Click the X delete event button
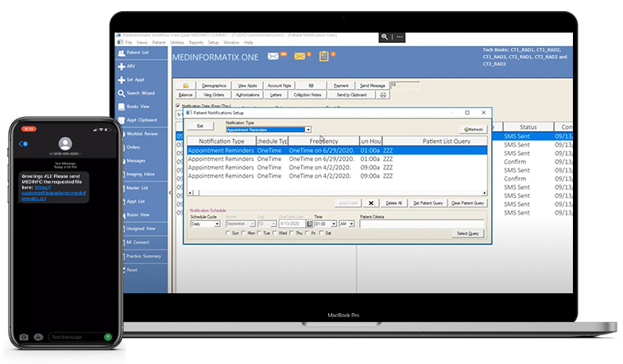623x364 pixels. (x=370, y=203)
